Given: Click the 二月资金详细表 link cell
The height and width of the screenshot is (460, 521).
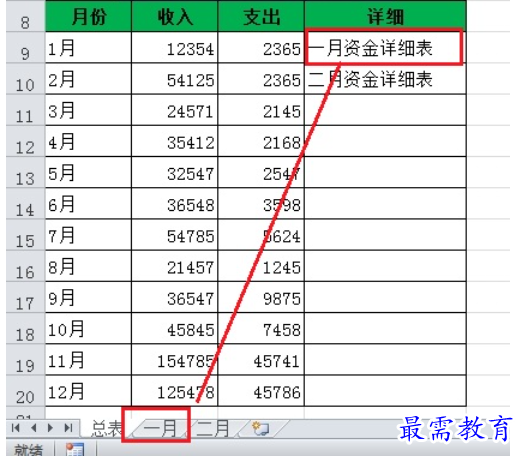Looking at the screenshot, I should click(x=385, y=79).
